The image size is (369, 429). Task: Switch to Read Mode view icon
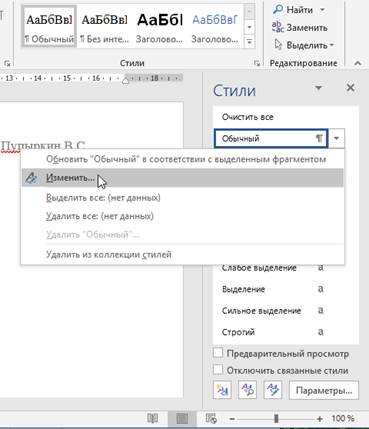click(x=153, y=418)
